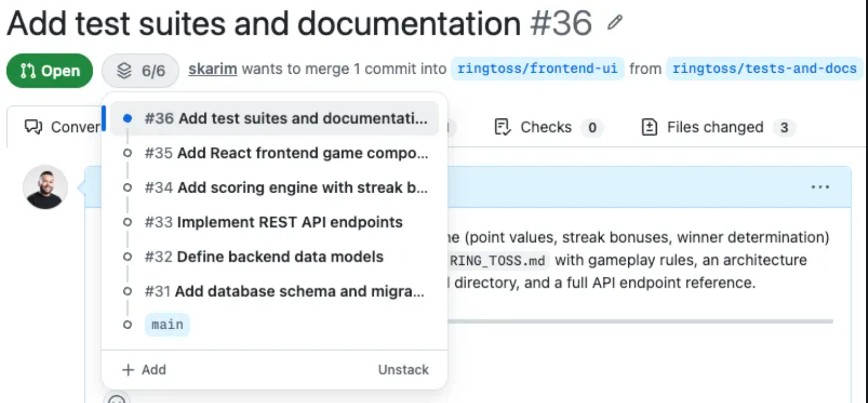The image size is (868, 403).
Task: Click the pencil edit title icon
Action: click(x=614, y=23)
